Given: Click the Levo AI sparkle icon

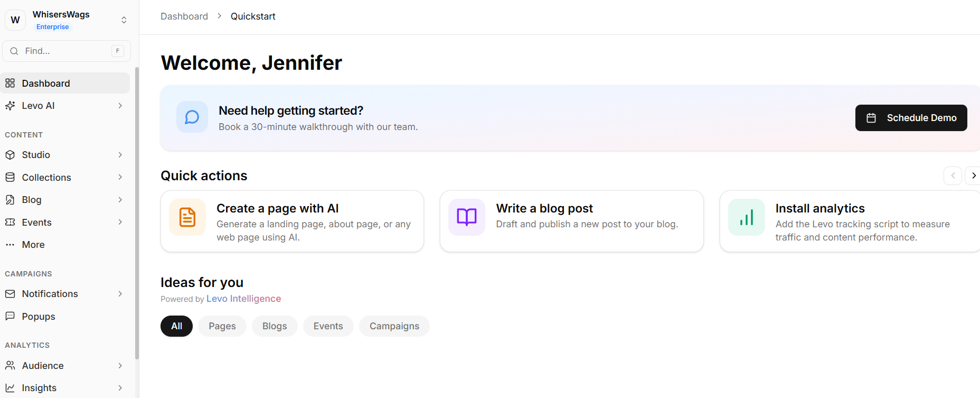Looking at the screenshot, I should (x=10, y=106).
